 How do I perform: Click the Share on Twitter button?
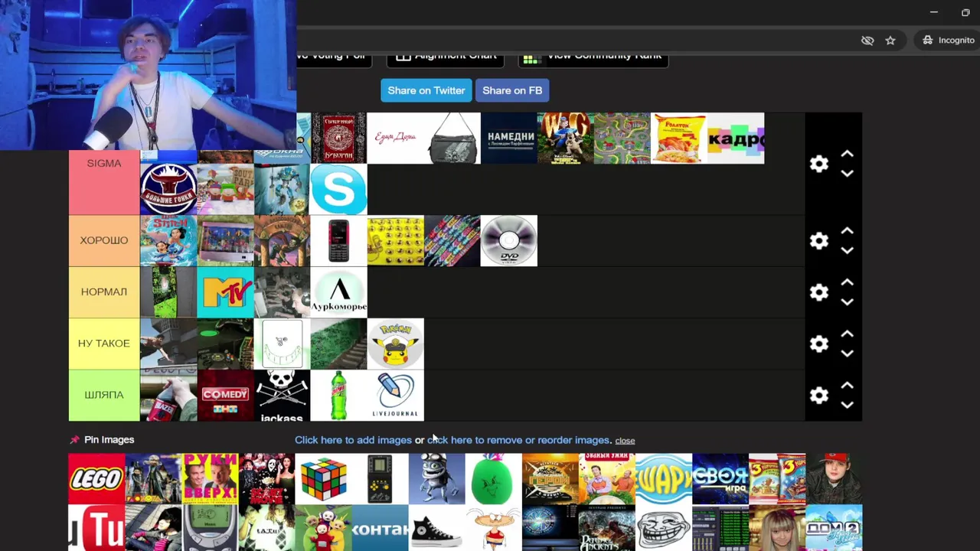coord(426,90)
